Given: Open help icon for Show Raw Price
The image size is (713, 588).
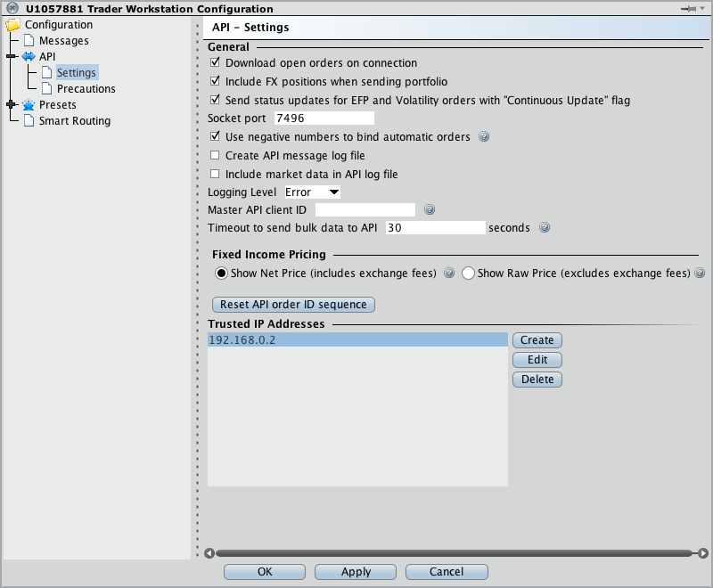Looking at the screenshot, I should (x=700, y=273).
